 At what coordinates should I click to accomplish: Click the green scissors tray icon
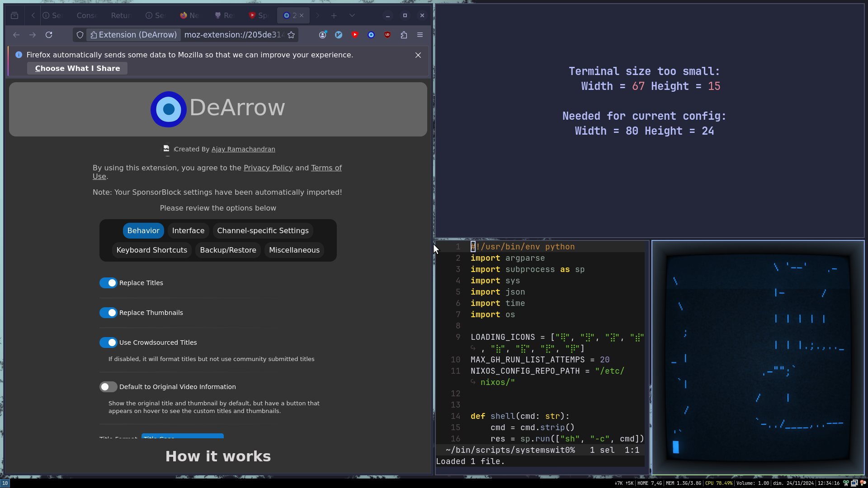click(846, 483)
